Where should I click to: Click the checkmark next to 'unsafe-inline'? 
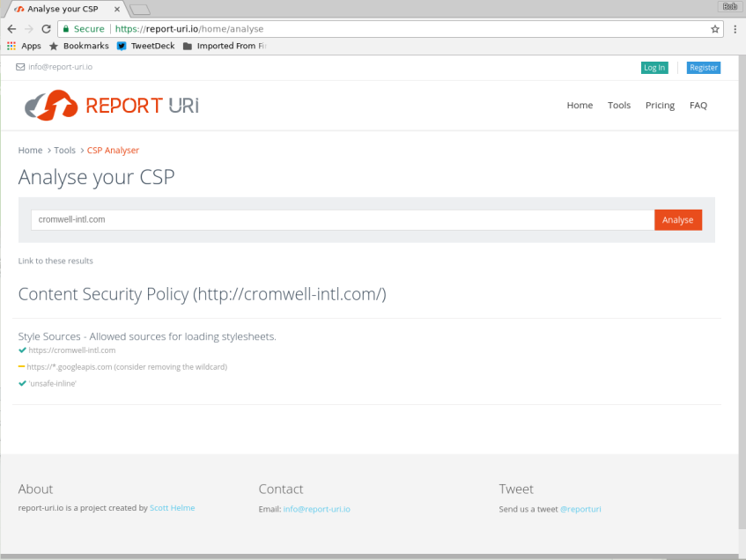coord(22,384)
